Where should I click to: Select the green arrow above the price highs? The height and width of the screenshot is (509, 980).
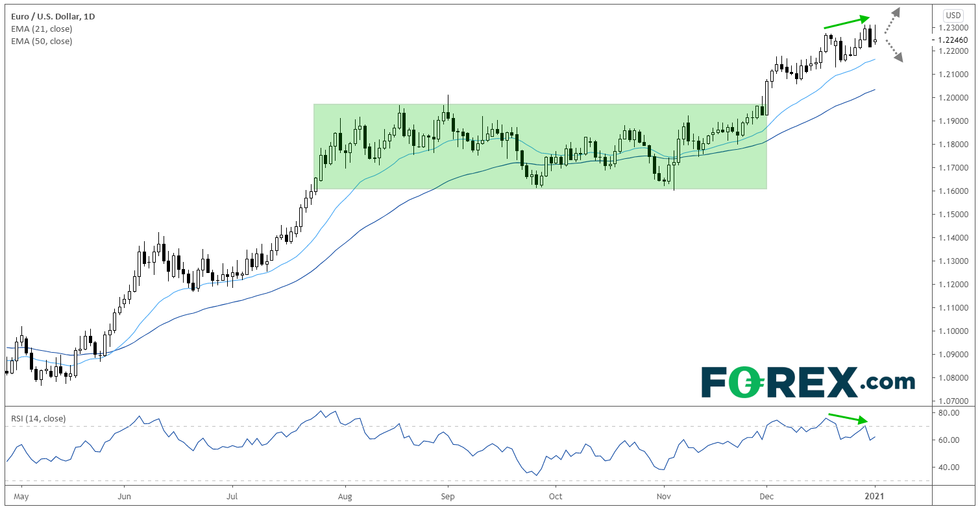point(846,23)
